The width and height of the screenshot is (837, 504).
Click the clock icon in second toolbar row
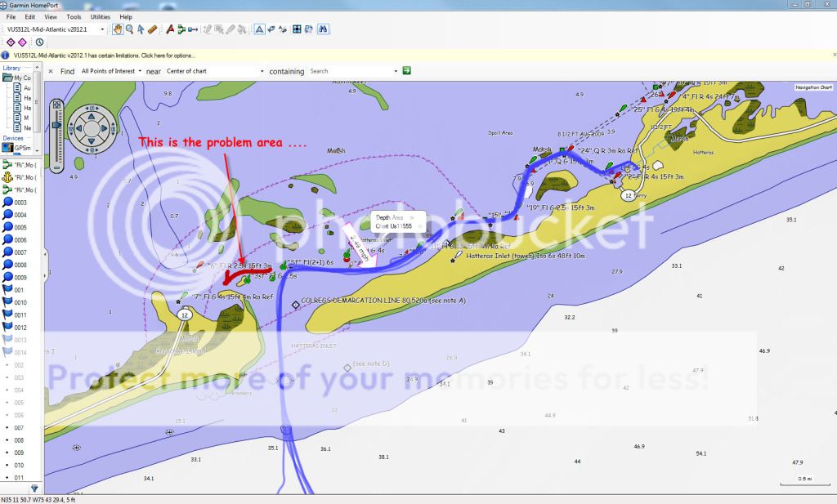(x=39, y=42)
